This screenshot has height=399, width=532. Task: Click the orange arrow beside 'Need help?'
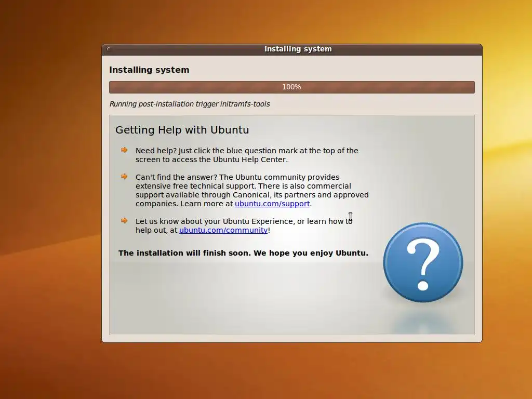(124, 150)
